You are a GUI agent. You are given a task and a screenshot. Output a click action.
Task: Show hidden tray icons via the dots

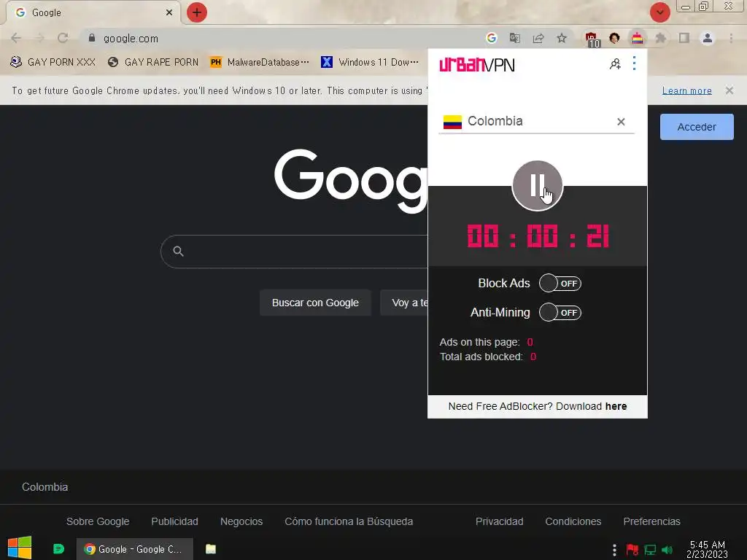point(614,550)
